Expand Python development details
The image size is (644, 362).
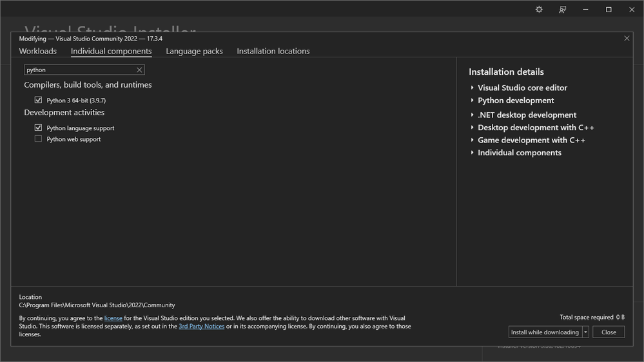[x=473, y=100]
